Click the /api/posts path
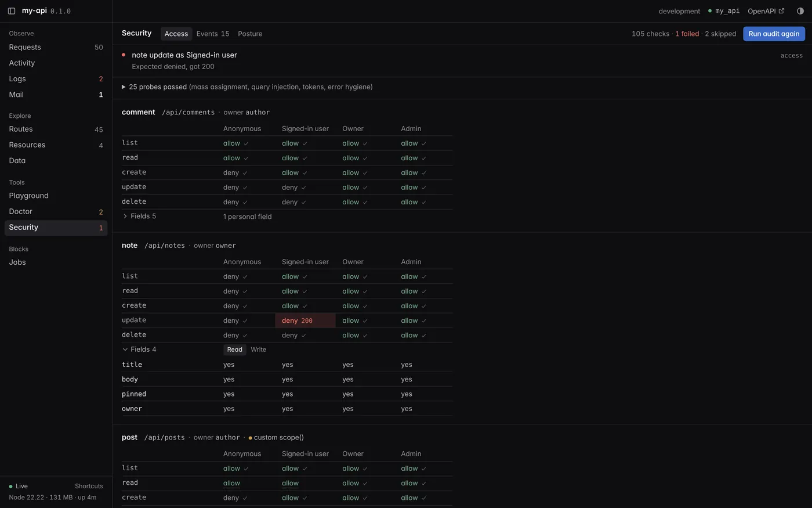Screen dimensions: 812x508 [165, 438]
